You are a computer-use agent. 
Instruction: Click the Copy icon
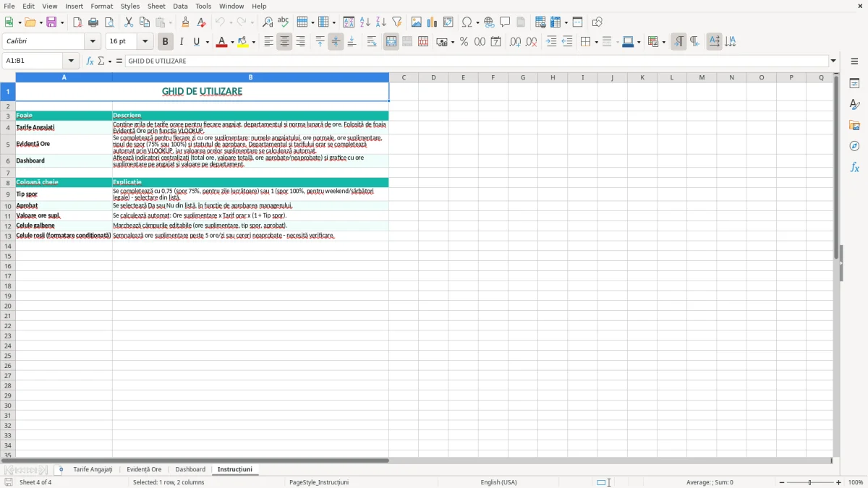(x=145, y=22)
